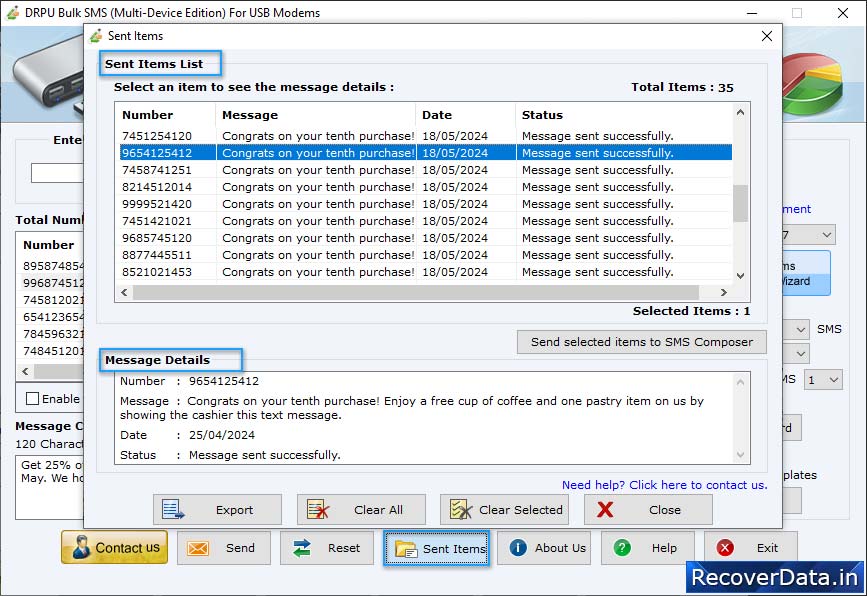
Task: Close the DRPU Bulk SMS main window
Action: [x=843, y=13]
